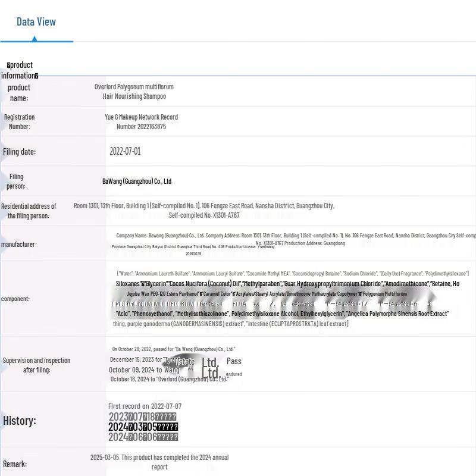Click the 'component:' label
Viewport: 476px width, 476px height.
click(15, 299)
